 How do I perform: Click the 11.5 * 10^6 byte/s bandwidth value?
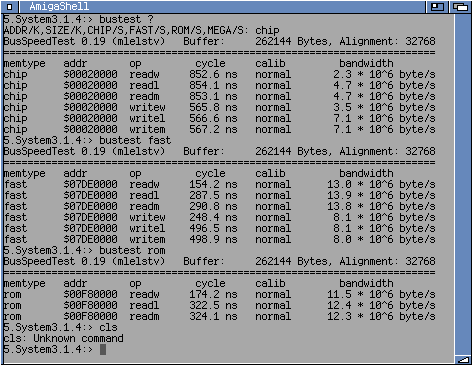pyautogui.click(x=381, y=294)
